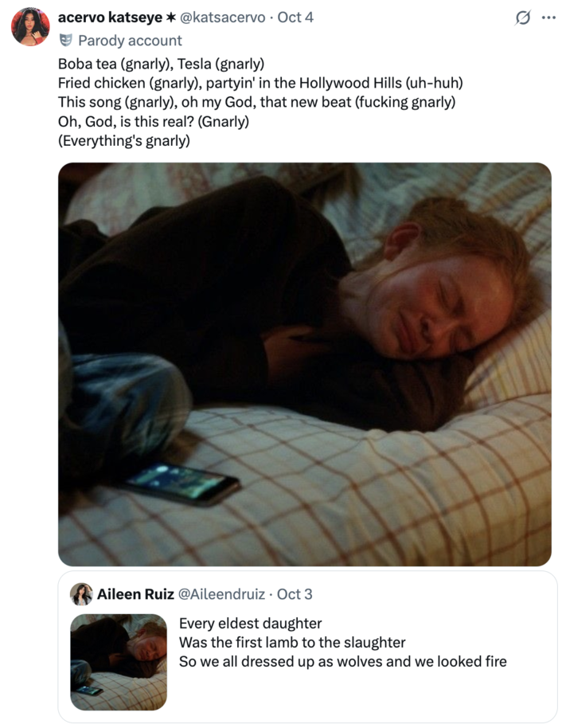
Task: Click the acervo katseye profile avatar
Action: (x=30, y=27)
